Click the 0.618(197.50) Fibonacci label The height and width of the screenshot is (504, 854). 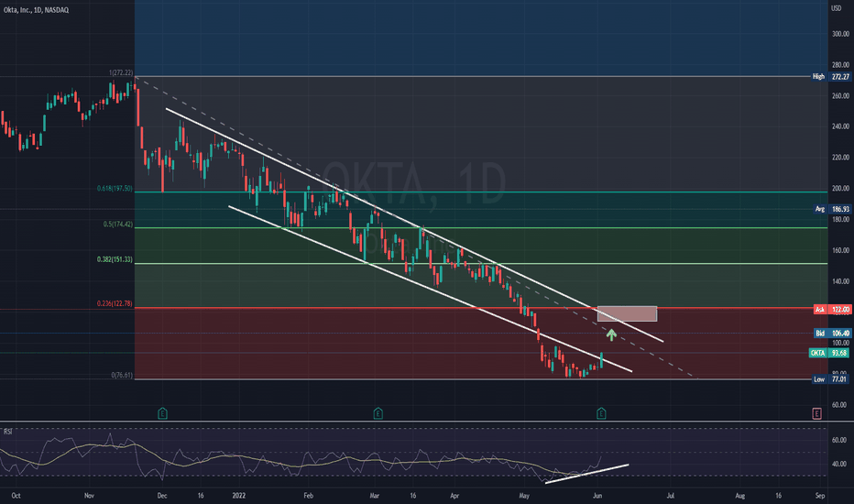[x=115, y=189]
